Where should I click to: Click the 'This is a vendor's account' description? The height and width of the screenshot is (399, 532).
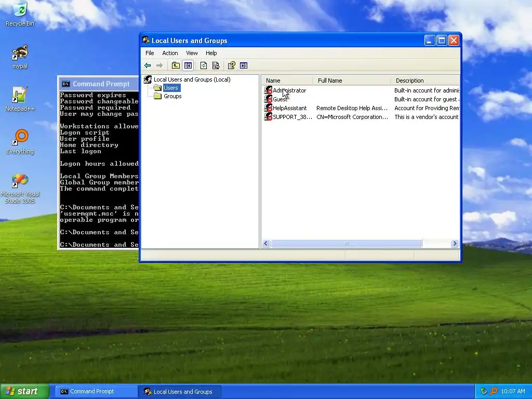(x=426, y=117)
